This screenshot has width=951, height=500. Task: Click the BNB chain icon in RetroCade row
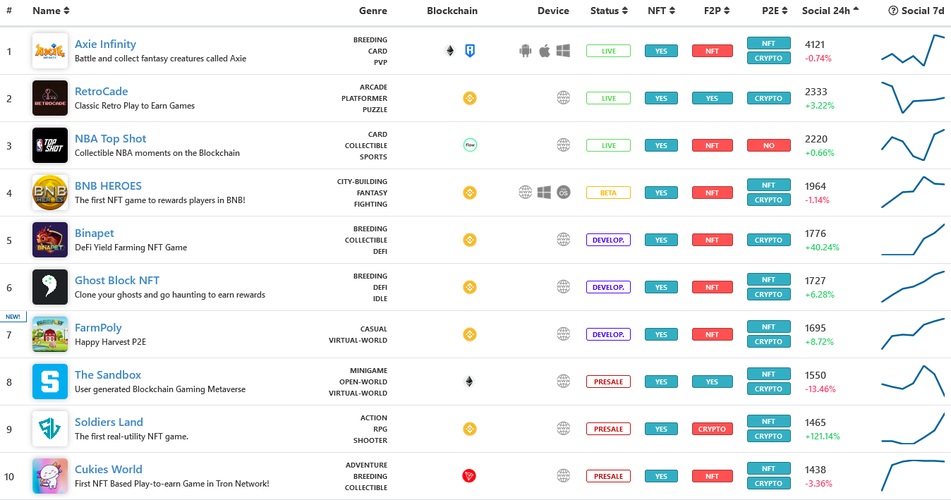point(468,98)
